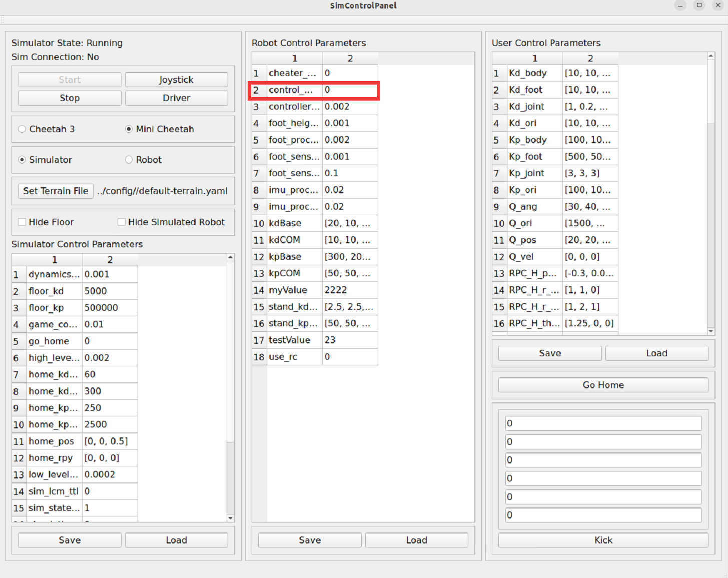This screenshot has height=578, width=728.
Task: Select the floor_kp value cell
Action: point(110,308)
